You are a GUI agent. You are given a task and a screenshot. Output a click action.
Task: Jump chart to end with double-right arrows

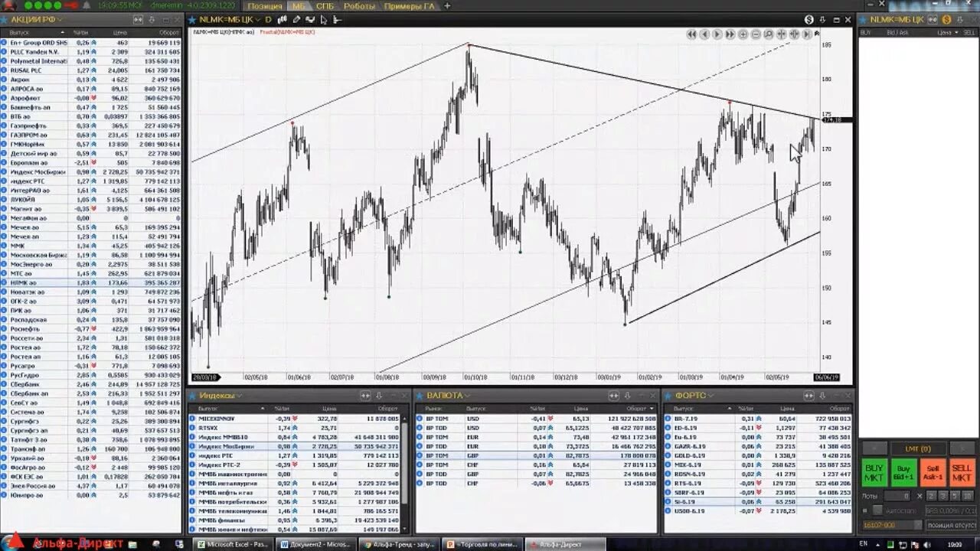[730, 34]
